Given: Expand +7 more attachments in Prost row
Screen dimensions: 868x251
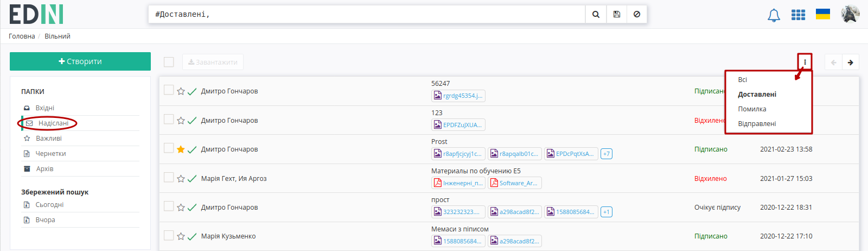Looking at the screenshot, I should pos(607,154).
